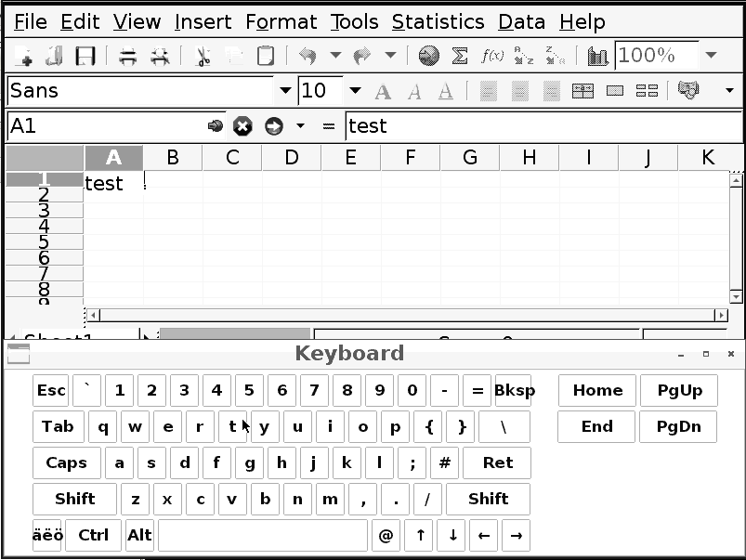746x560 pixels.
Task: Click the Insert Chart icon
Action: tap(597, 57)
